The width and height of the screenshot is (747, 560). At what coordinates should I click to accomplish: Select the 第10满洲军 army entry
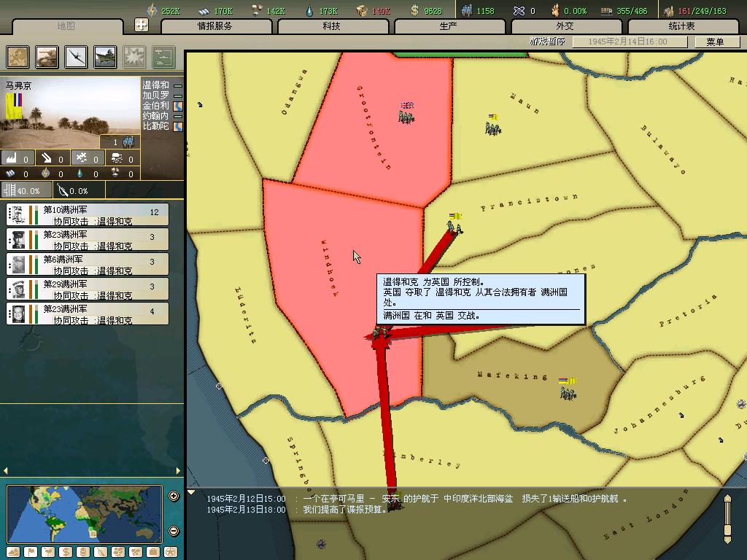click(x=88, y=214)
